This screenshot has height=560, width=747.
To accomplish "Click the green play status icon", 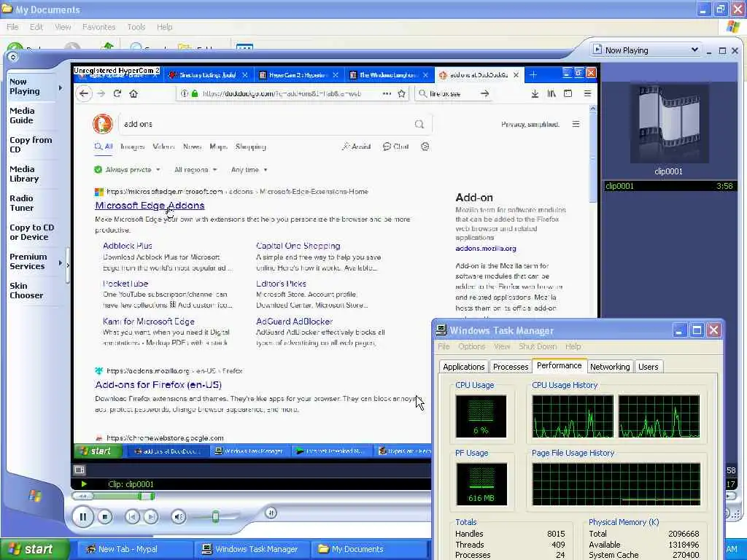I will [84, 484].
